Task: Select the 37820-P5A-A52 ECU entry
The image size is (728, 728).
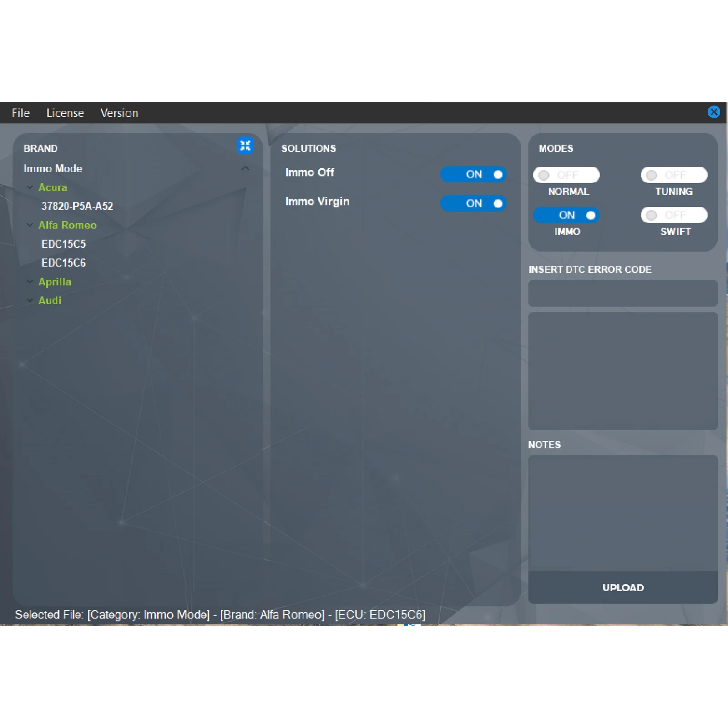Action: coord(77,206)
